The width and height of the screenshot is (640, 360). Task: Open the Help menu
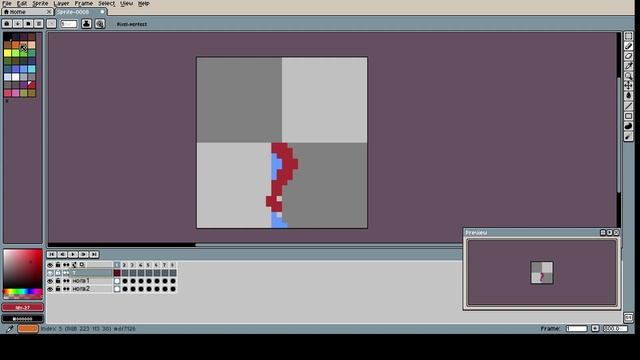(x=143, y=3)
